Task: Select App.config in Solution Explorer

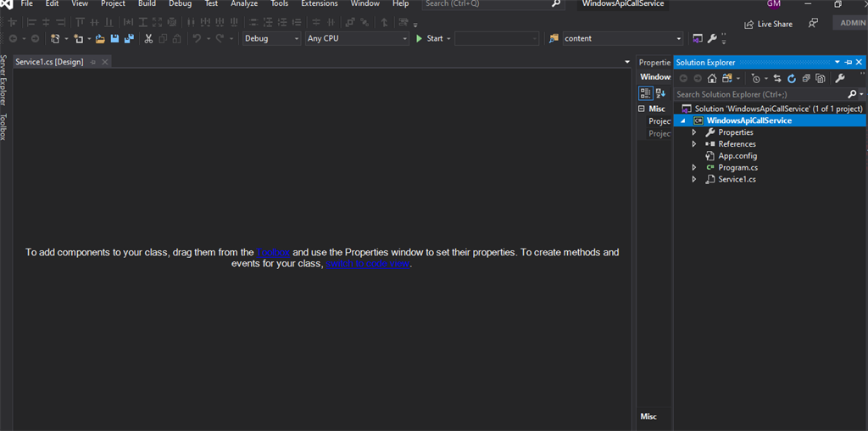Action: [x=737, y=156]
